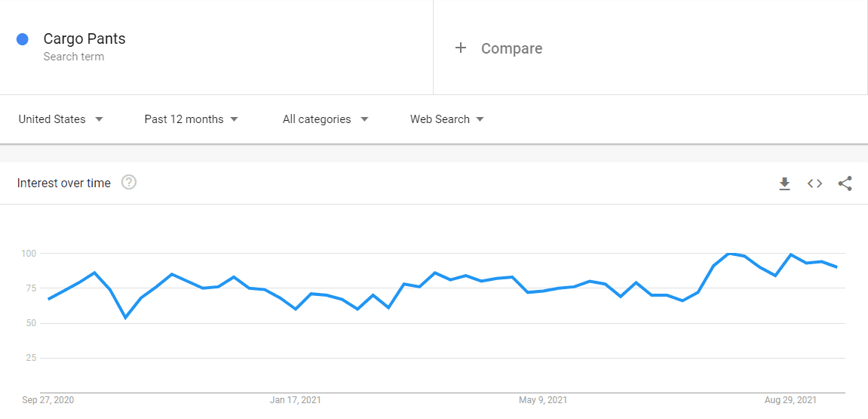Click the Sep 27, 2020 axis label
This screenshot has width=868, height=419.
click(x=48, y=399)
